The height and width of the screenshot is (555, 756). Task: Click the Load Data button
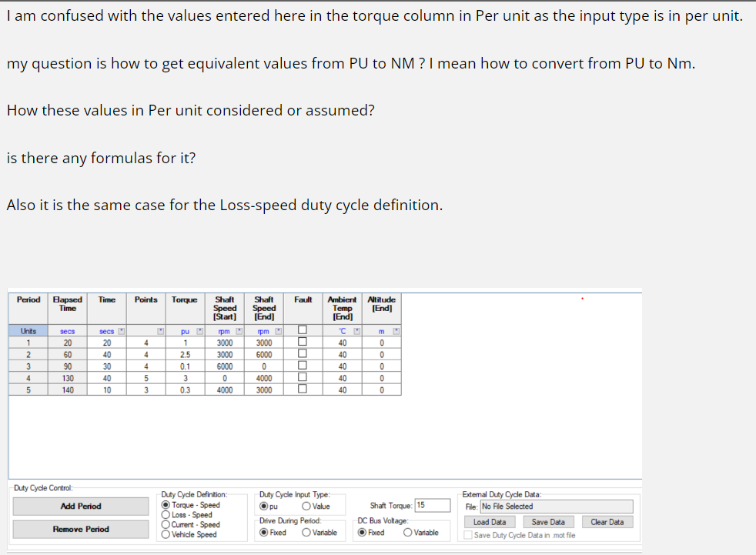point(490,522)
